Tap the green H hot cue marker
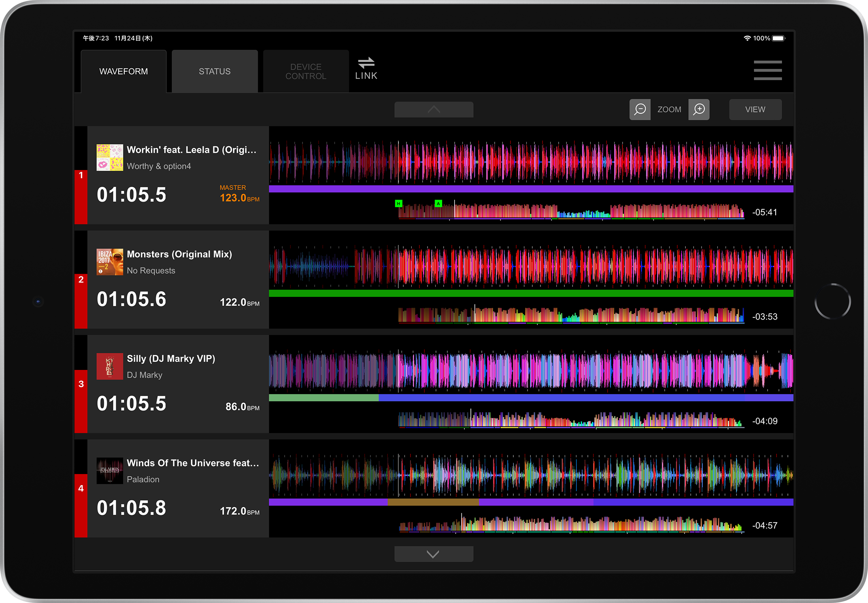Screen dimensions: 868x603 point(398,204)
